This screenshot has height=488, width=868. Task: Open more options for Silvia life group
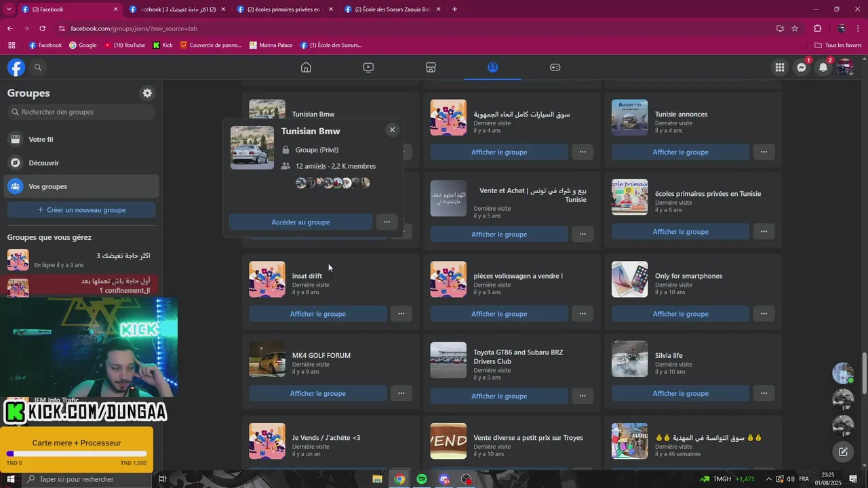pos(764,393)
